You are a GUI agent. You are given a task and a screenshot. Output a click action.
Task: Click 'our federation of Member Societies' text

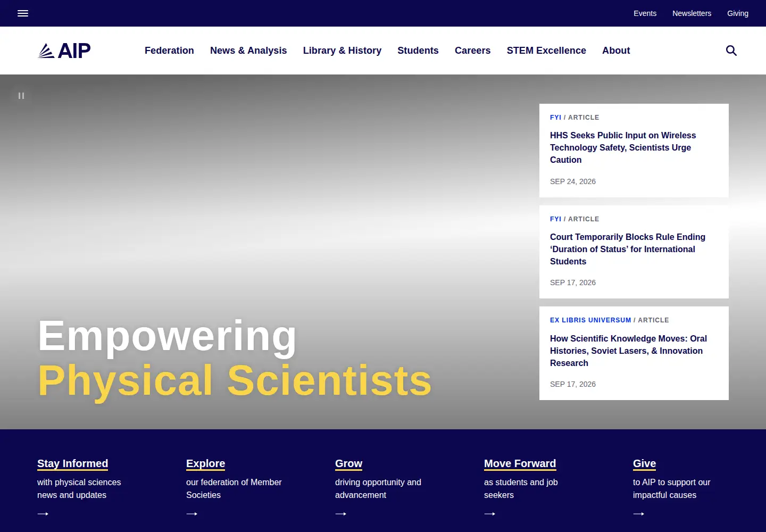pyautogui.click(x=234, y=488)
